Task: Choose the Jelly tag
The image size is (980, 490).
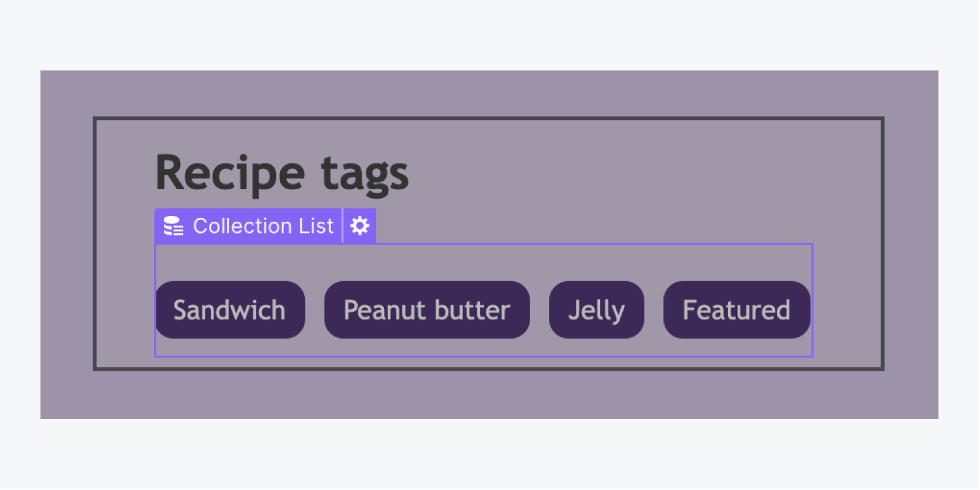Action: point(597,310)
